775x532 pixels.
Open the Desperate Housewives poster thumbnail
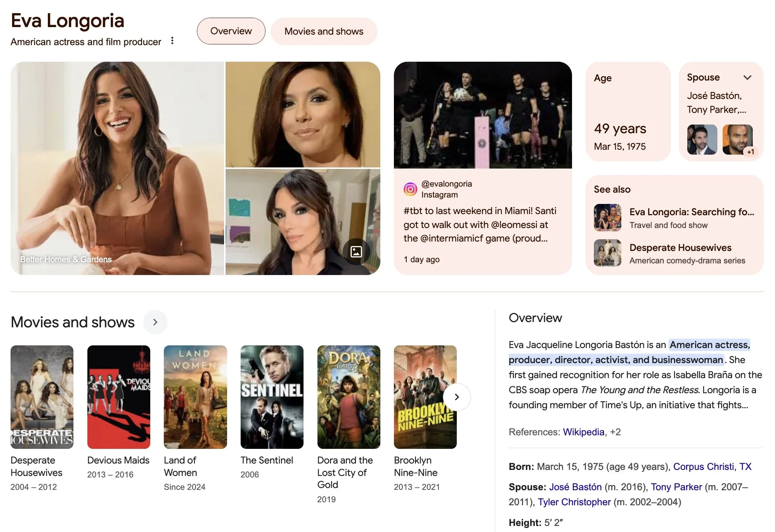tap(42, 397)
